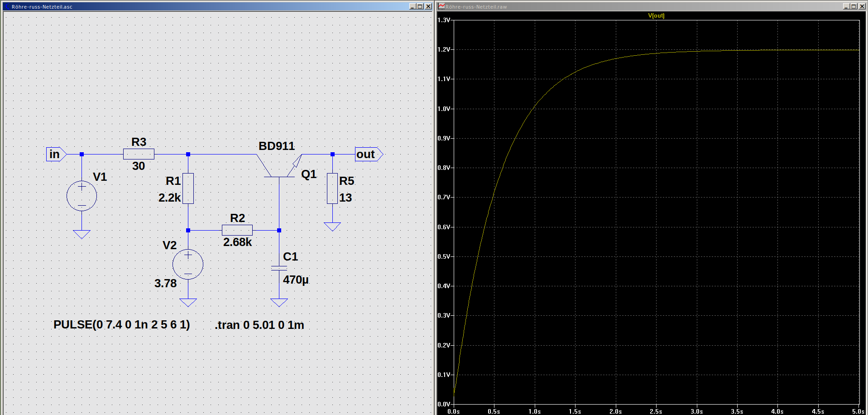Close the Netzteil.asc schematic window
This screenshot has width=868, height=415.
tap(428, 6)
